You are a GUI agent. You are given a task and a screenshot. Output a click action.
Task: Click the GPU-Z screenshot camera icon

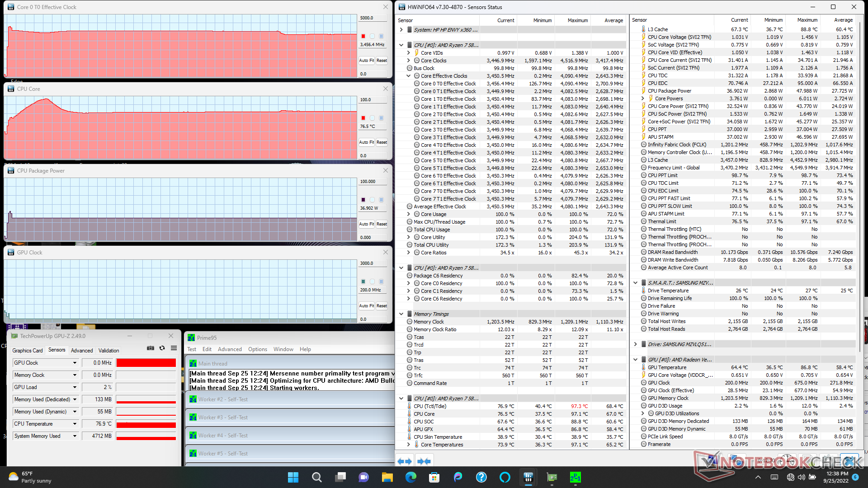(151, 348)
